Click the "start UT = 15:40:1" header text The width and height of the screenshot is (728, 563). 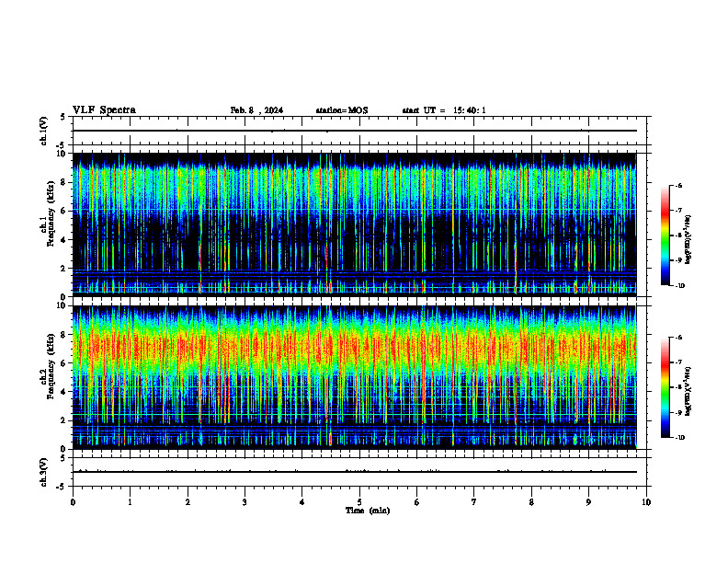(444, 110)
